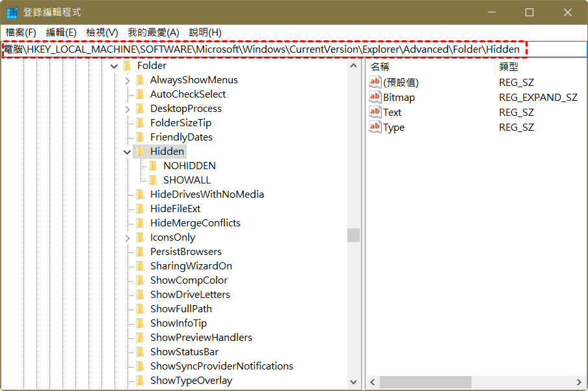
Task: Click the AutoCheckSelect folder icon
Action: (x=140, y=94)
